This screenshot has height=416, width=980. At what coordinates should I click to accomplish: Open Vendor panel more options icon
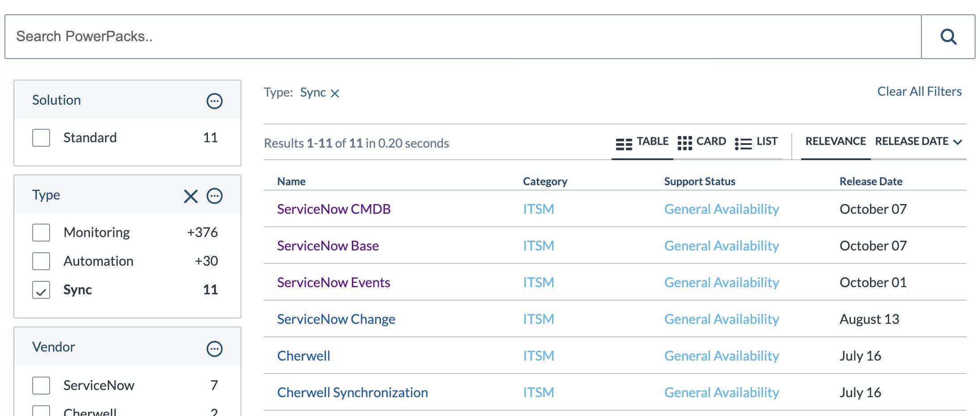tap(214, 349)
